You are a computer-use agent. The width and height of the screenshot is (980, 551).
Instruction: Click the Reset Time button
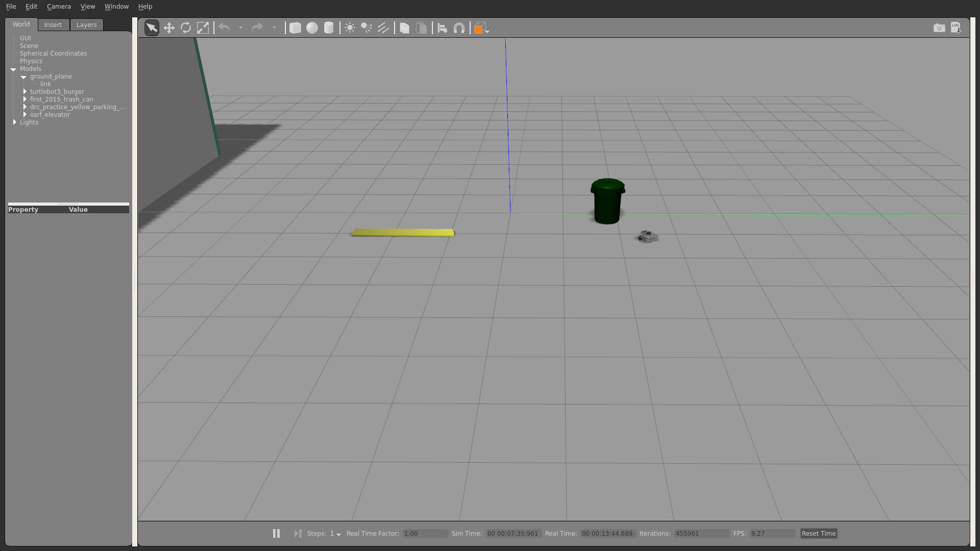point(819,534)
